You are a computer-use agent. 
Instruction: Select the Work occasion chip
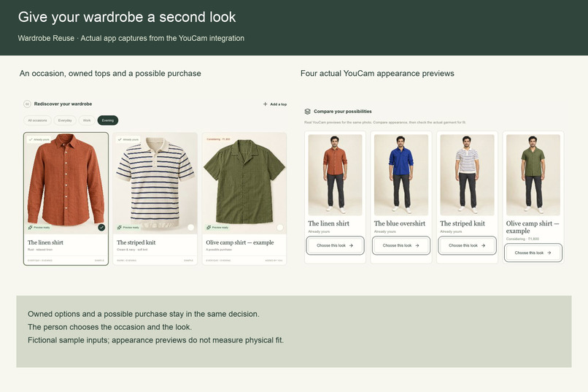(x=87, y=120)
